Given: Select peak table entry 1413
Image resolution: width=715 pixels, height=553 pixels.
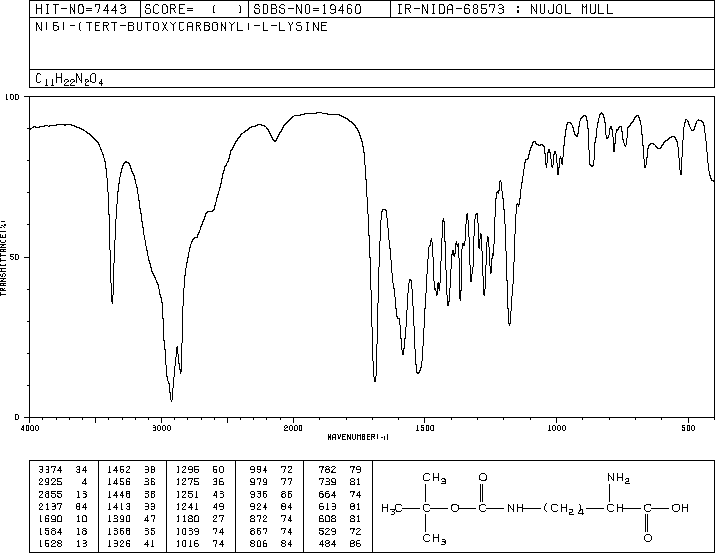Looking at the screenshot, I should click(131, 506).
